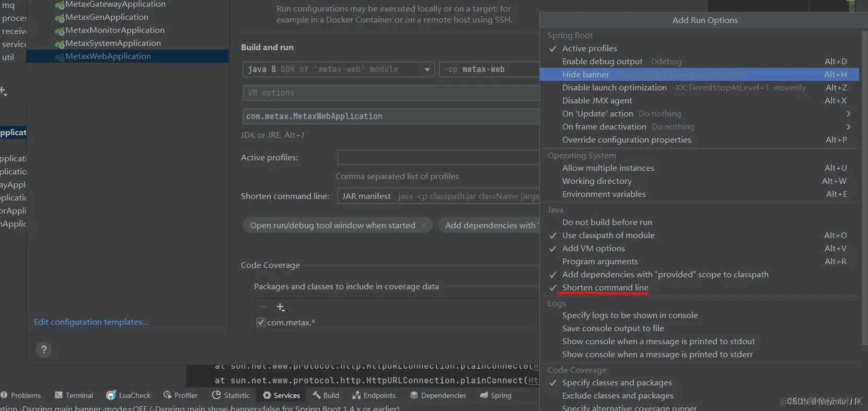Open Terminal tool window icon

59,395
